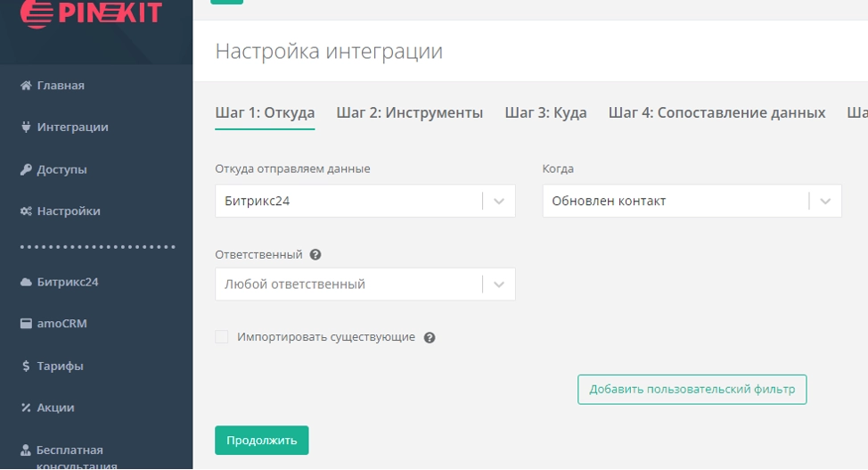This screenshot has height=470, width=868.
Task: Click the Когда field label
Action: [558, 169]
